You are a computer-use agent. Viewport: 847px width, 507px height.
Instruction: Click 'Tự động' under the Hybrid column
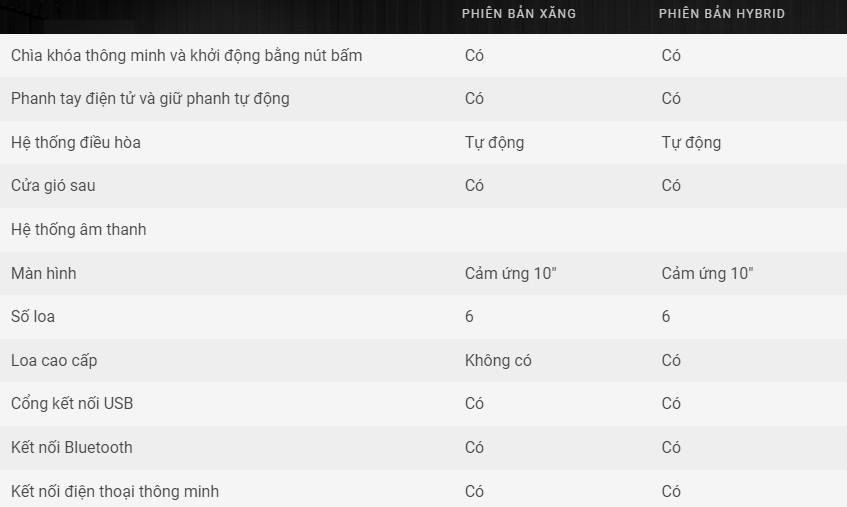691,143
